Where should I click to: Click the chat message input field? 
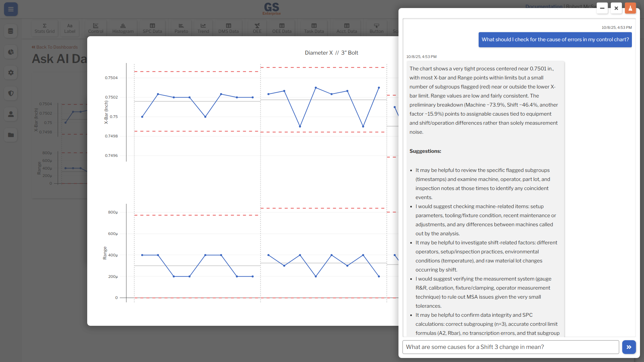point(511,347)
